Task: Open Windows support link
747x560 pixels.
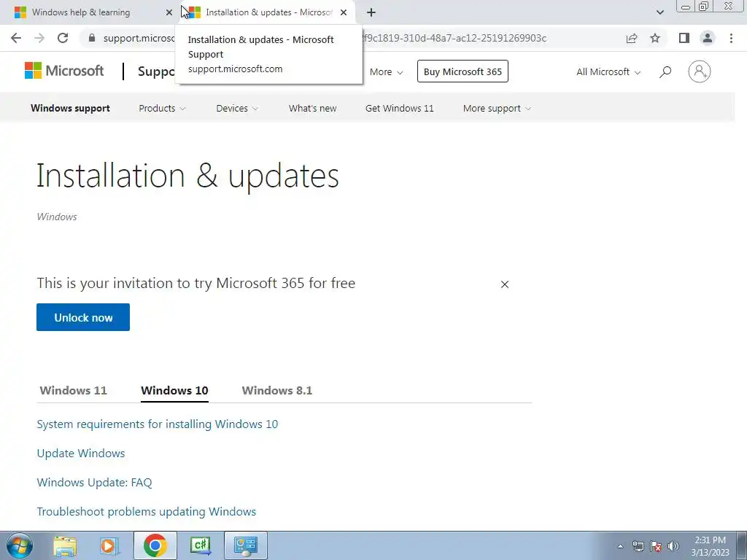Action: click(71, 109)
